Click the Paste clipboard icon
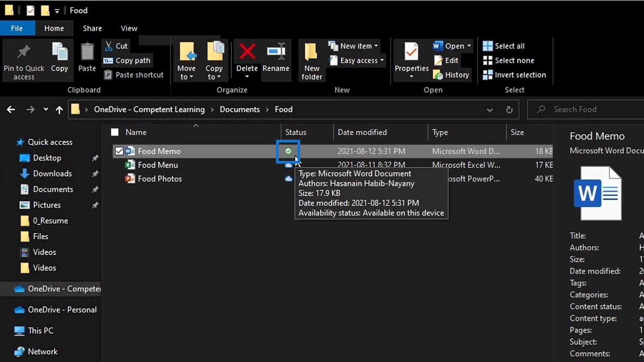Image resolution: width=644 pixels, height=362 pixels. coord(87,52)
